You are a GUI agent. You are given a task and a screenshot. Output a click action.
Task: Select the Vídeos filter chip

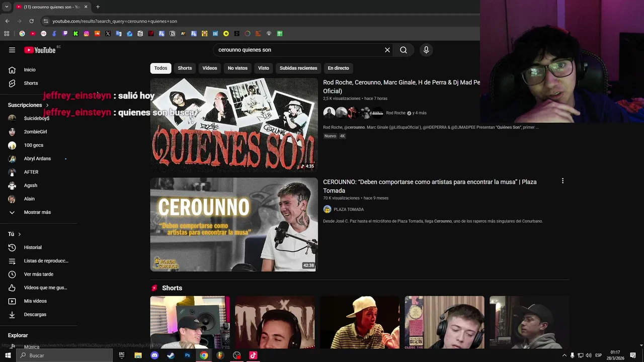[210, 68]
